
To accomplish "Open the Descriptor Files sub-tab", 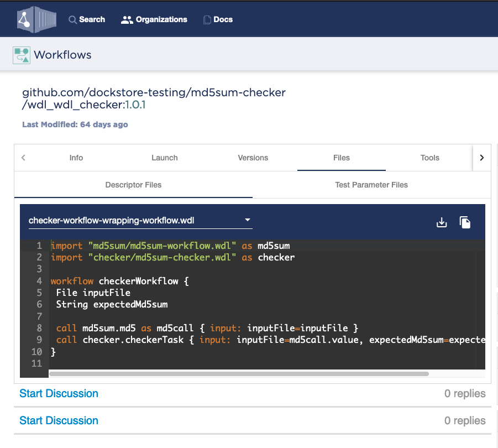I will coord(133,185).
